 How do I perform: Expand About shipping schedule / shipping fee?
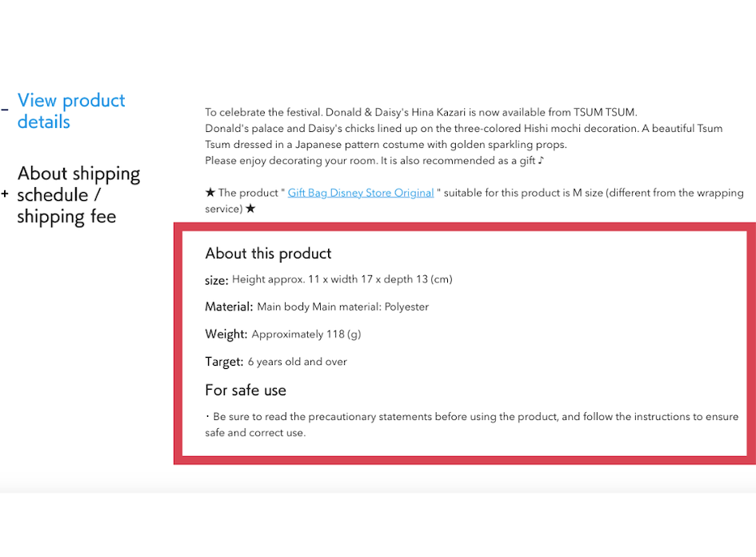pyautogui.click(x=78, y=194)
